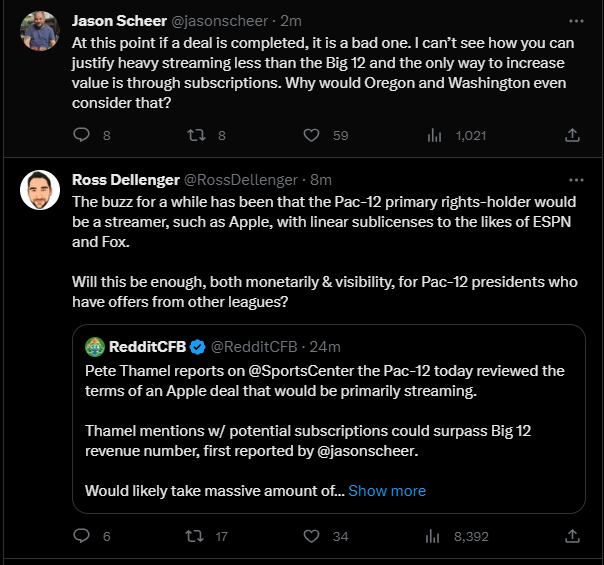Like Ross Dellenger's tweet
The height and width of the screenshot is (565, 604).
(312, 536)
